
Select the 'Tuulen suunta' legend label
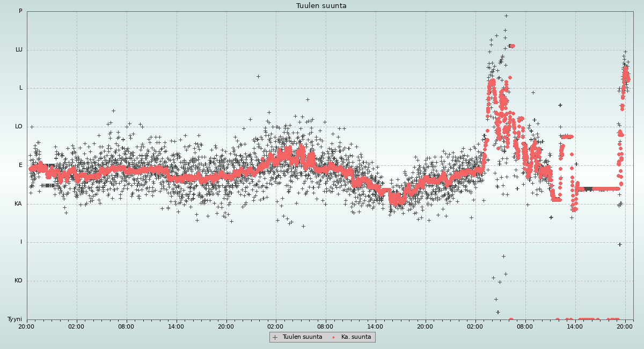point(302,337)
